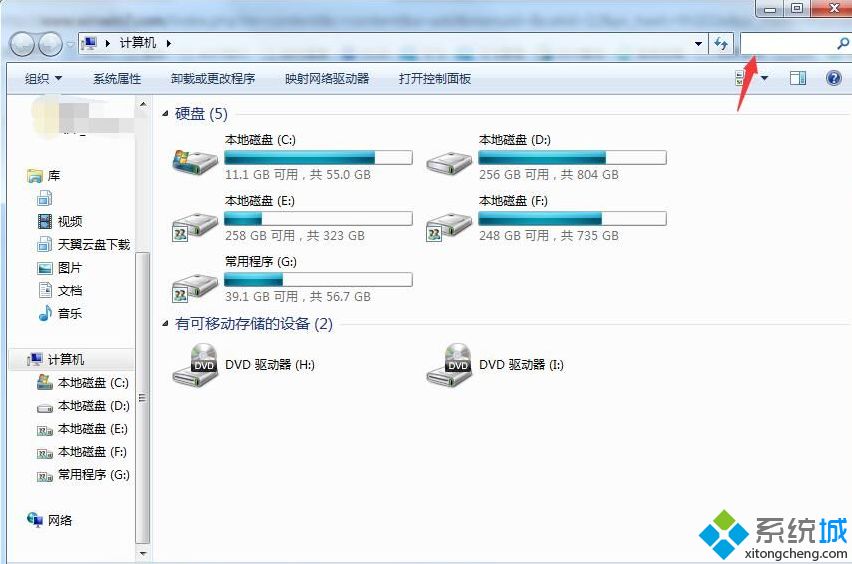Click the 有可移动存储的设备 (2) header text

pos(254,324)
